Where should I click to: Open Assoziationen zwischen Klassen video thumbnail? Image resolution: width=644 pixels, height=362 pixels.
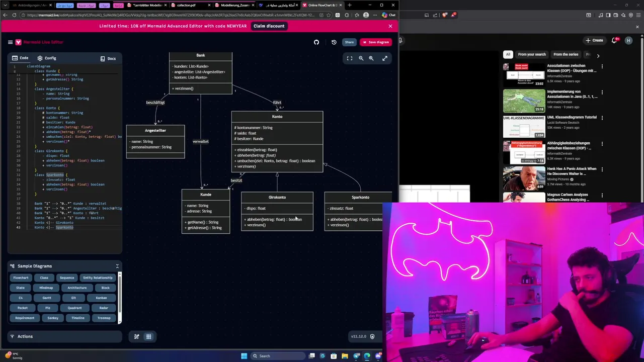[x=524, y=75]
